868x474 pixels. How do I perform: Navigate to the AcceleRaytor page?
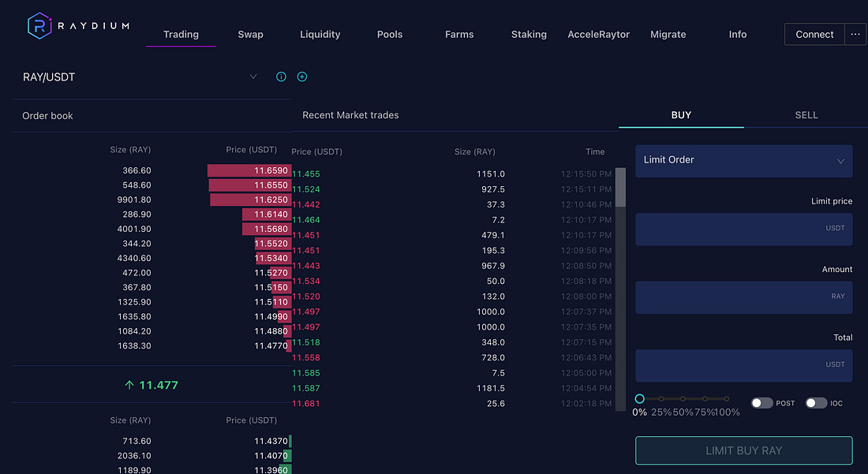598,35
